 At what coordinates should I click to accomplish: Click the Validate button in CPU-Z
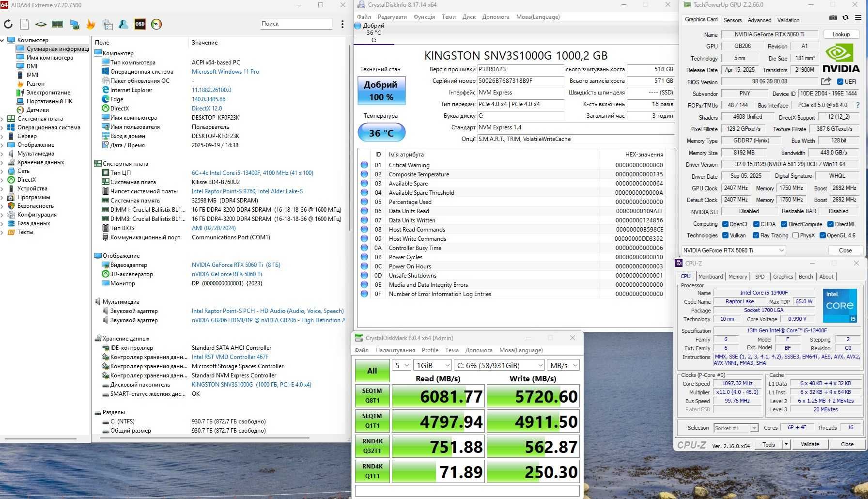pyautogui.click(x=810, y=444)
